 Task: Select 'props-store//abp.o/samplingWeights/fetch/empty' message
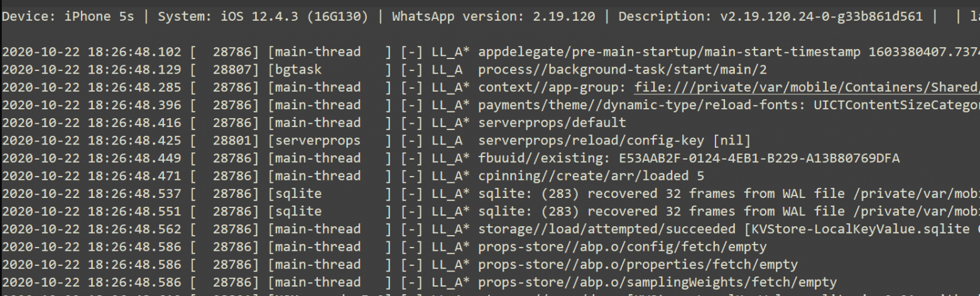click(657, 281)
